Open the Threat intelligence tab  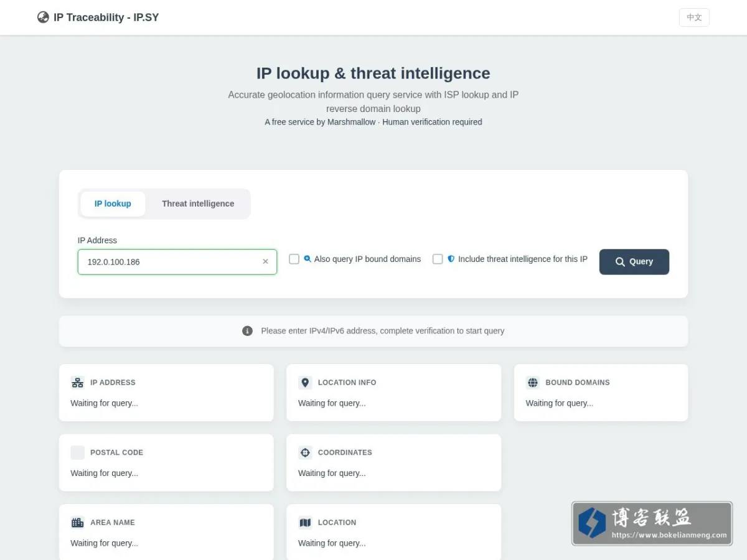pyautogui.click(x=198, y=203)
